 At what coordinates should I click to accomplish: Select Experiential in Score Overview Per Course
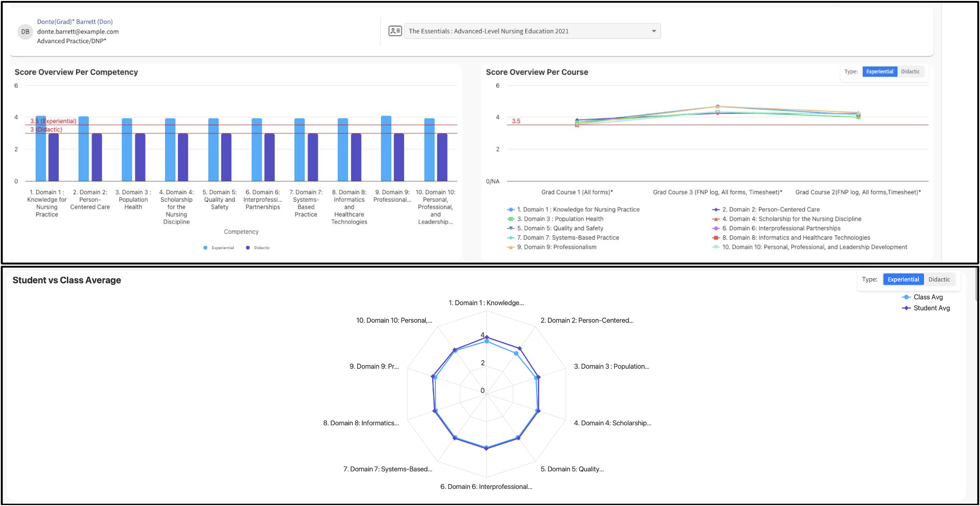(879, 72)
